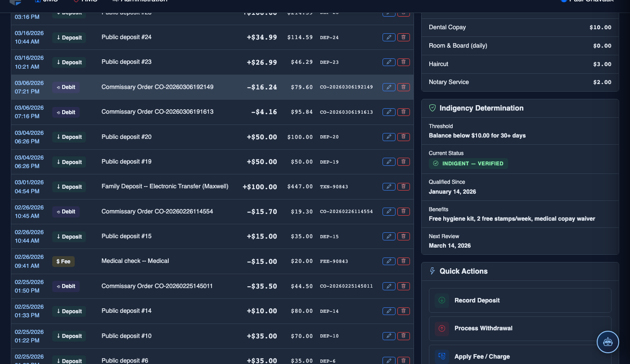Click the Room & Board (daily) row
This screenshot has width=630, height=364.
520,46
